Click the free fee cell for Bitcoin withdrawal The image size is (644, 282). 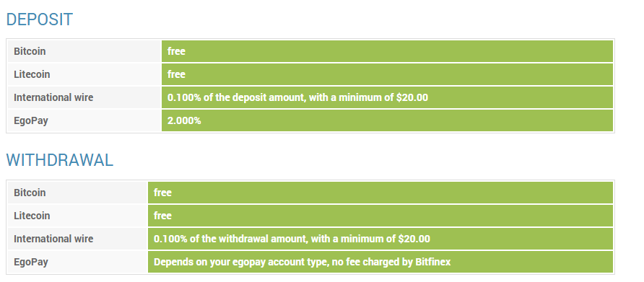tap(380, 193)
